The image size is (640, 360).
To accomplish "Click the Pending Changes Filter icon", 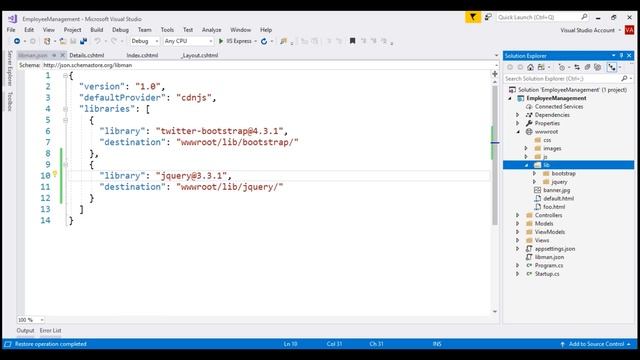I will coord(562,67).
